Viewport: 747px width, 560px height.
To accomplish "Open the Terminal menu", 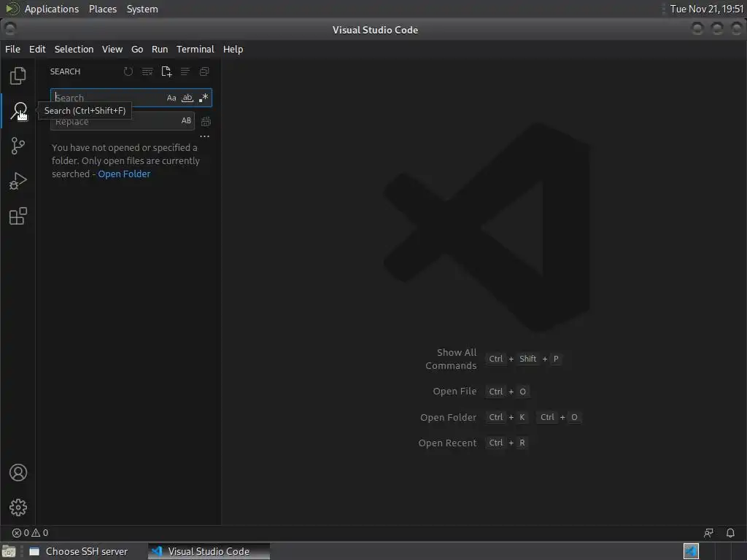I will coord(196,49).
